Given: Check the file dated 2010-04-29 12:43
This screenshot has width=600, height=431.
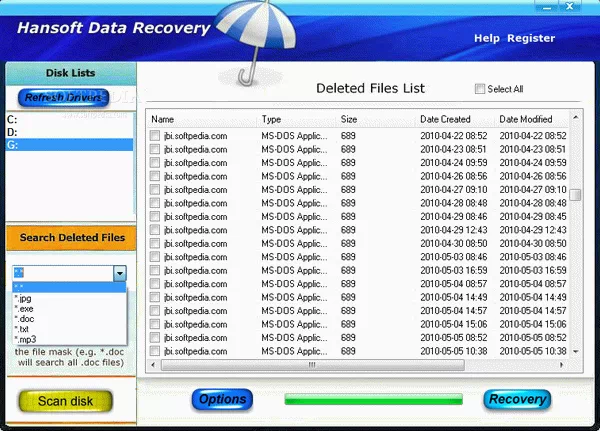Looking at the screenshot, I should (x=155, y=230).
